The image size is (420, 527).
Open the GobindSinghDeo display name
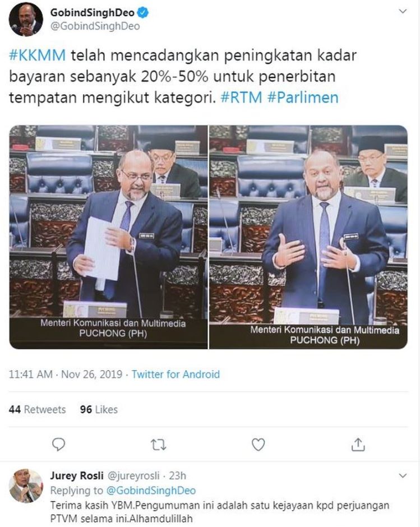coord(93,12)
